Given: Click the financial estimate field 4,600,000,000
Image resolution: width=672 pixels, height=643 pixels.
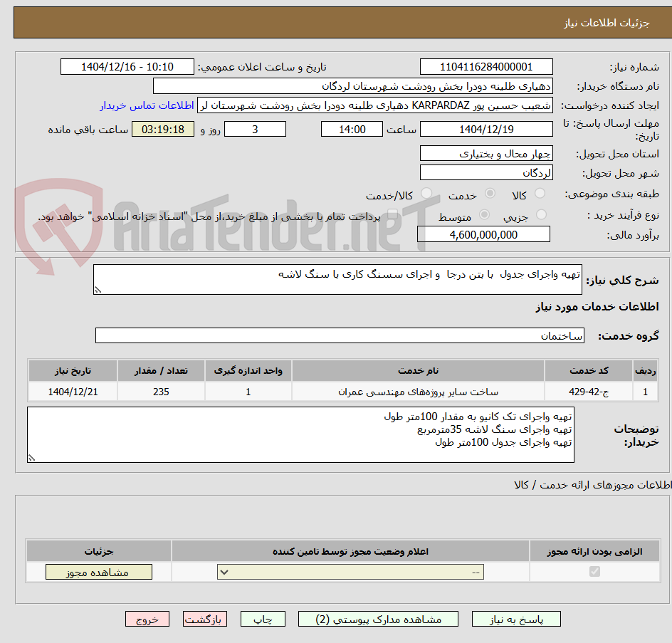Looking at the screenshot, I should point(483,234).
